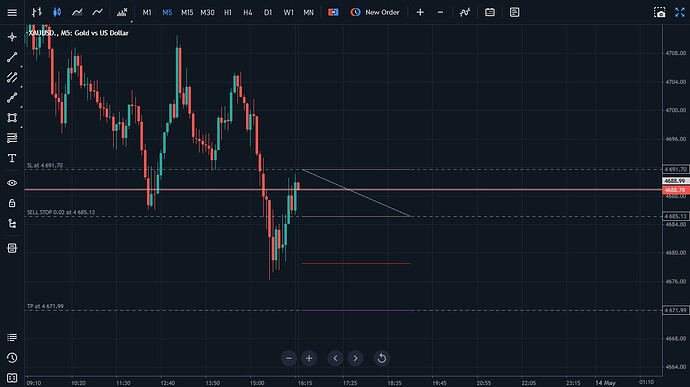This screenshot has width=690, height=387.
Task: Click the 14 May date label
Action: click(606, 383)
